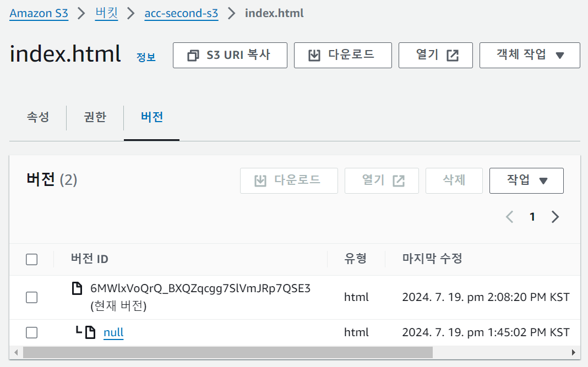Check the 6MWlxVoQrQ current version row

(x=31, y=298)
